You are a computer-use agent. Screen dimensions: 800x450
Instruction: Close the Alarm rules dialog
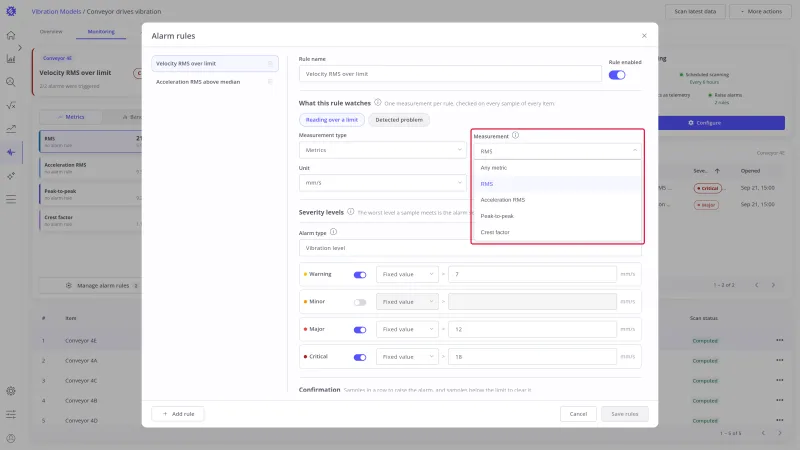[x=644, y=36]
